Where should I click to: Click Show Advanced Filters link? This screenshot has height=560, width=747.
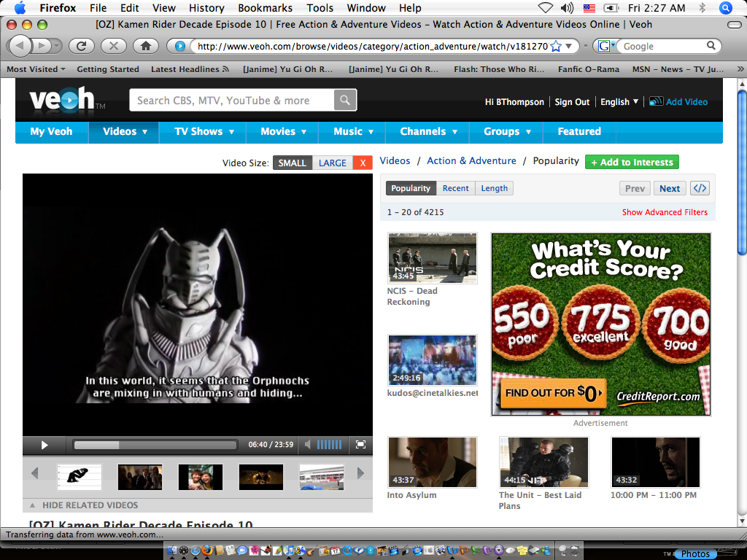pyautogui.click(x=665, y=212)
